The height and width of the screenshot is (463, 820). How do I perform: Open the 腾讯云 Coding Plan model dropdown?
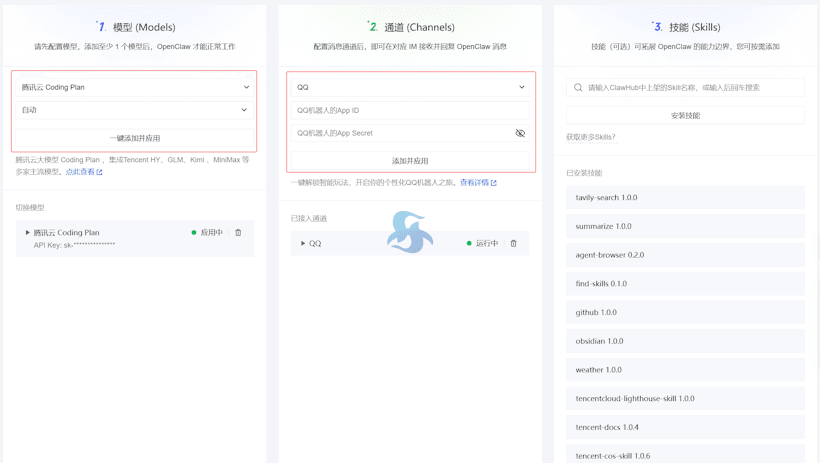[x=134, y=87]
